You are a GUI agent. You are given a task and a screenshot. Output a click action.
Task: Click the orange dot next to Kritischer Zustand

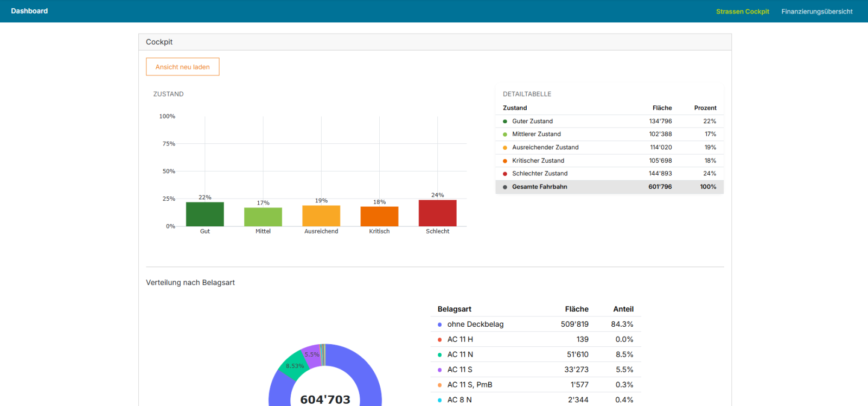[505, 161]
